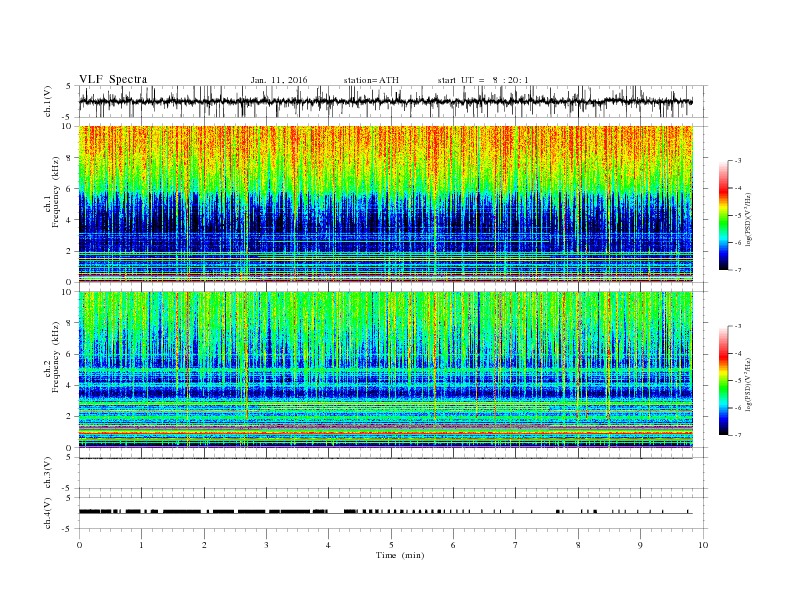
Task: Click the "10" minute tick on the time axis
Action: [x=703, y=545]
